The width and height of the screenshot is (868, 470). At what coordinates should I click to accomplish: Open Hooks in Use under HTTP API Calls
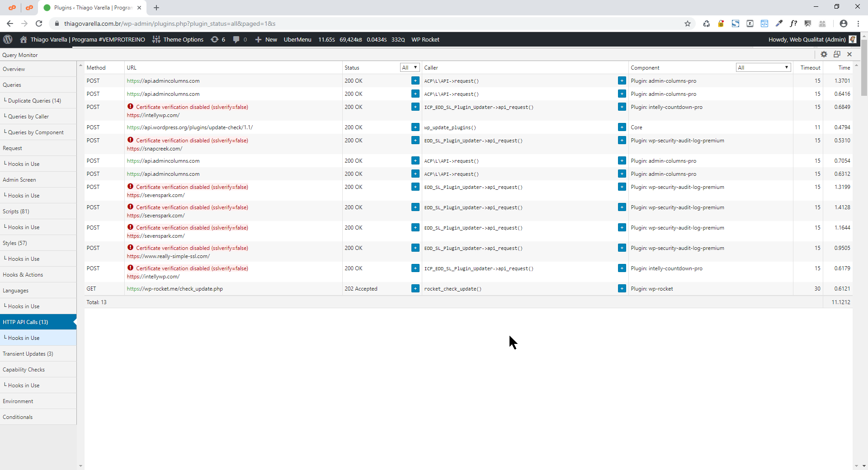click(x=38, y=338)
